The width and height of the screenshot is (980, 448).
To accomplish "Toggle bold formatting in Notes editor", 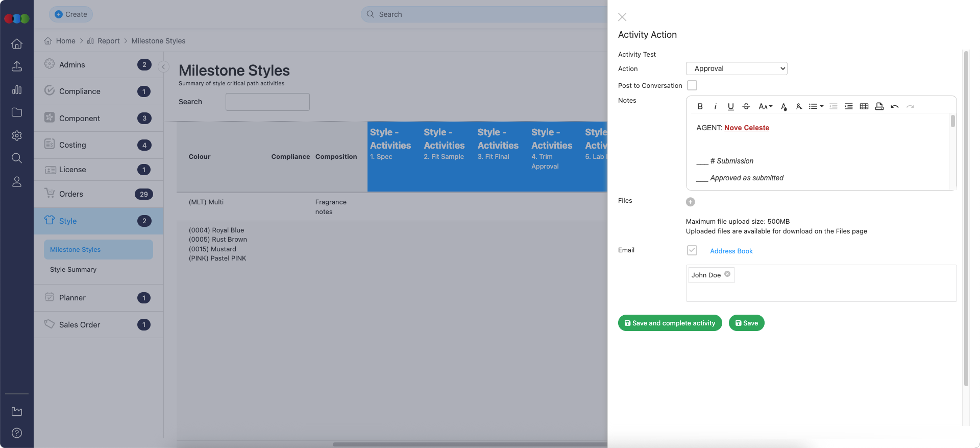I will click(700, 106).
